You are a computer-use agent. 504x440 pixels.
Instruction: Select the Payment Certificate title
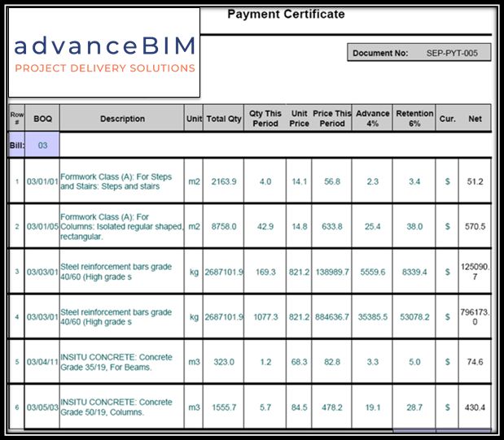pos(285,15)
